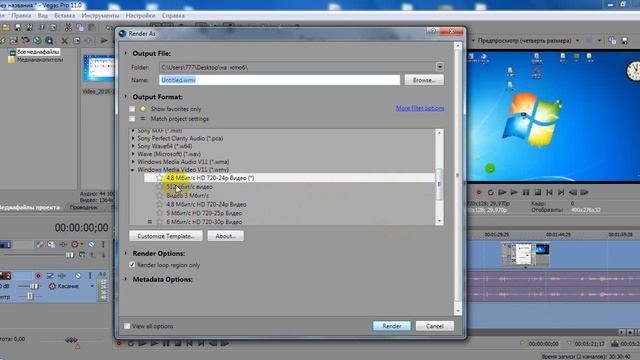The image size is (640, 360).
Task: Check View all options
Action: (x=127, y=326)
